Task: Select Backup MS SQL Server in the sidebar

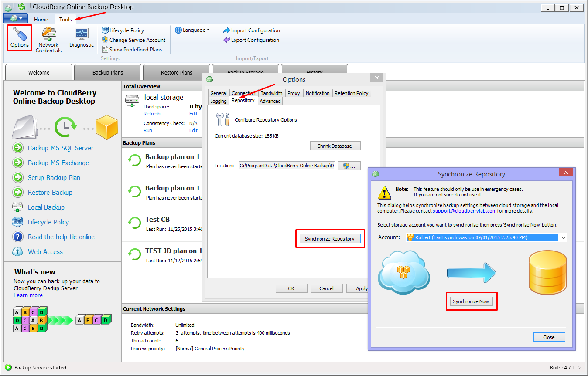Action: click(x=61, y=148)
